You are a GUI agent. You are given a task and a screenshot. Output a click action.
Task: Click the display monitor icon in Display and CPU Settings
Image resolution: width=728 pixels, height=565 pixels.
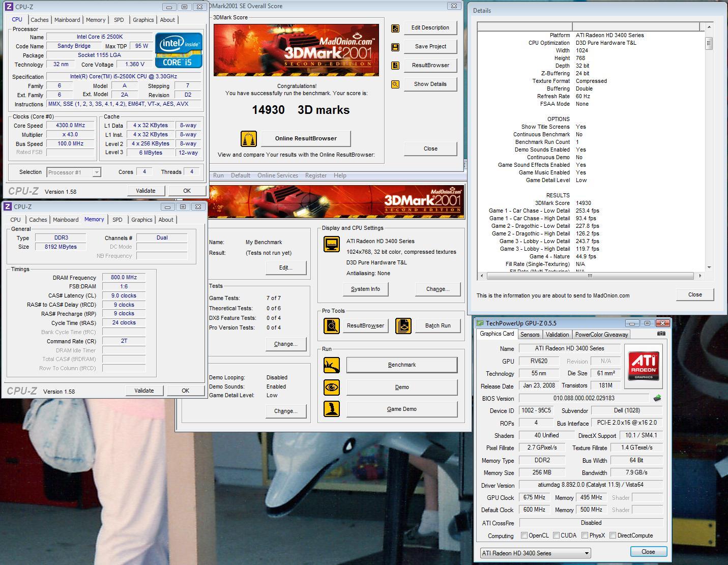coord(332,244)
